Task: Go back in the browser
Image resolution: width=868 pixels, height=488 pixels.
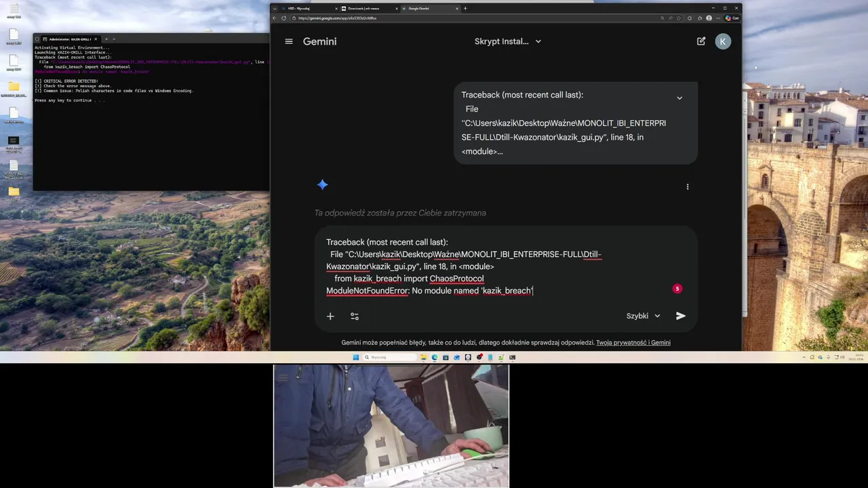Action: tap(275, 18)
